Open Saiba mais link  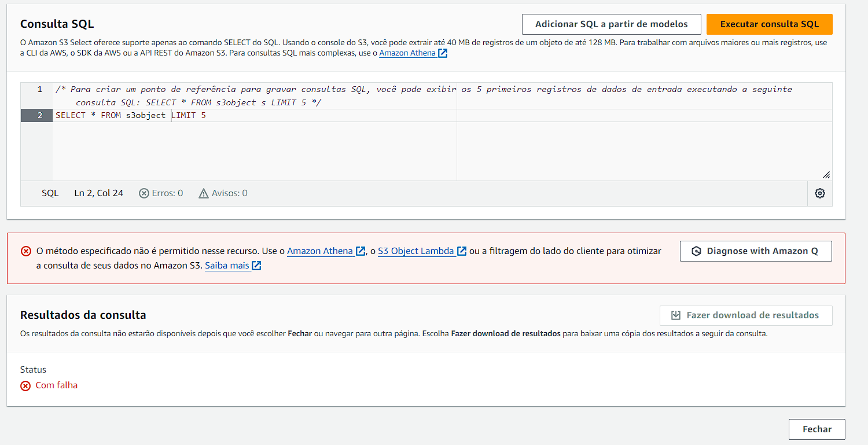[233, 266]
